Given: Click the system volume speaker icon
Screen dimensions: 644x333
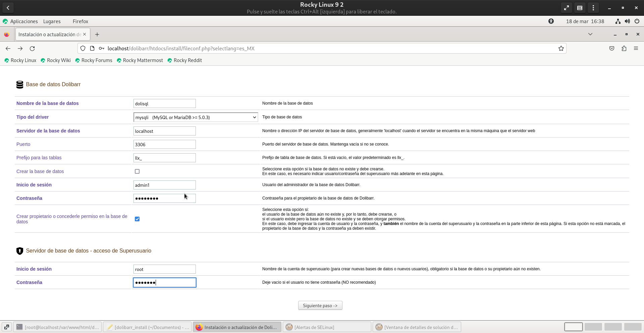Looking at the screenshot, I should [627, 21].
